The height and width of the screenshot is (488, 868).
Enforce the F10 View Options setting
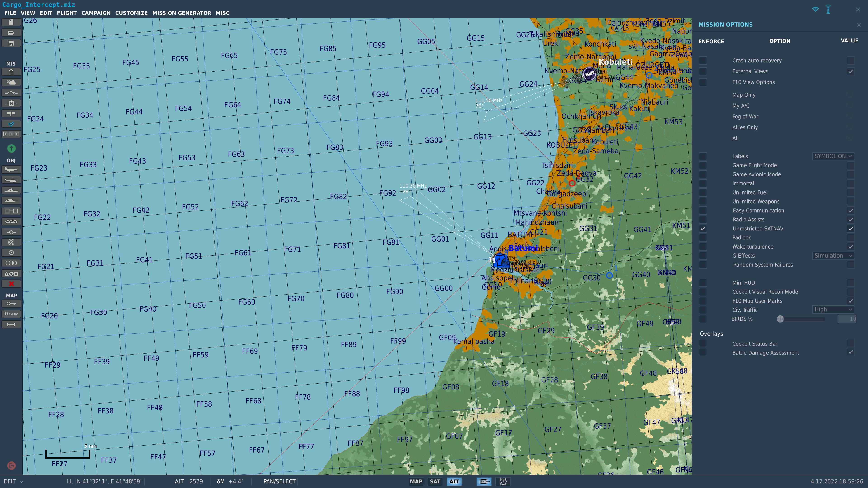point(703,82)
